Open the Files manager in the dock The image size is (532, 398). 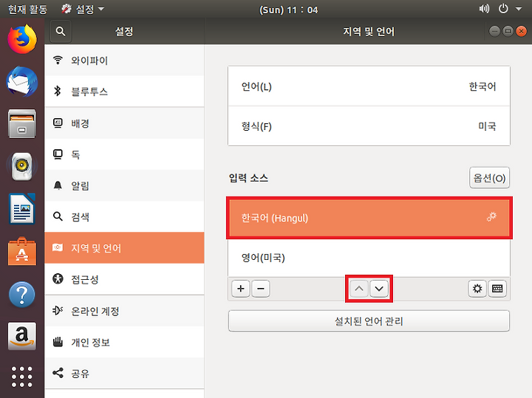[22, 124]
